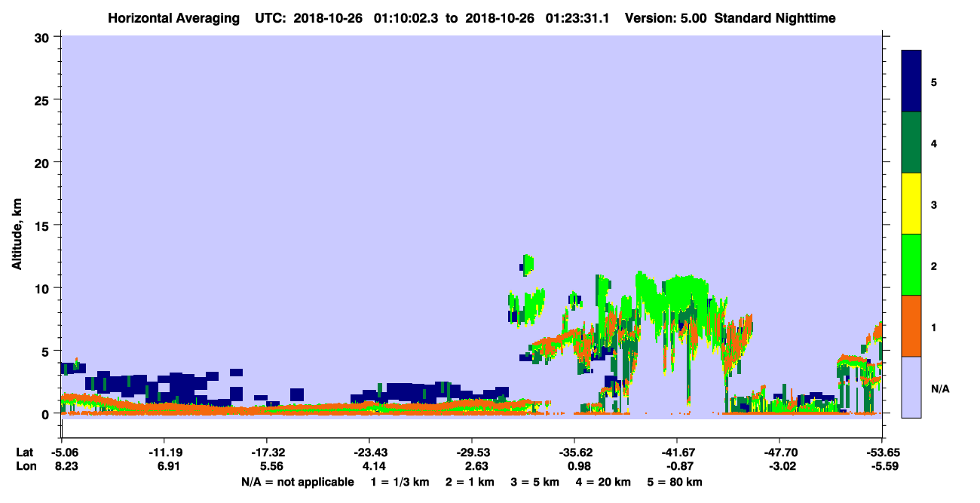The height and width of the screenshot is (503, 980).
Task: Click the '1 = 1/3 km' legend text
Action: point(402,481)
